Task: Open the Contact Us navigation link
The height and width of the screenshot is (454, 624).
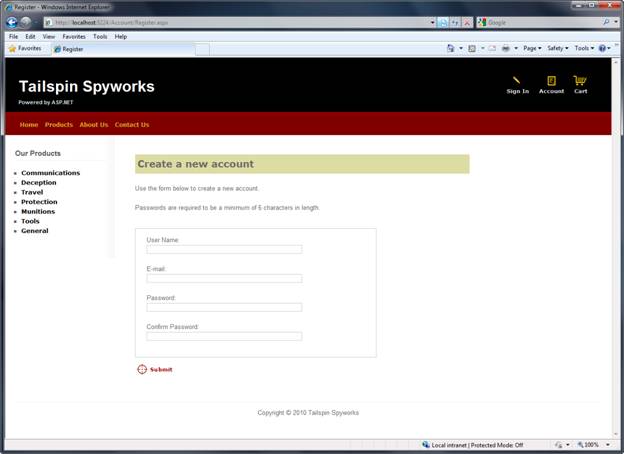Action: [132, 125]
